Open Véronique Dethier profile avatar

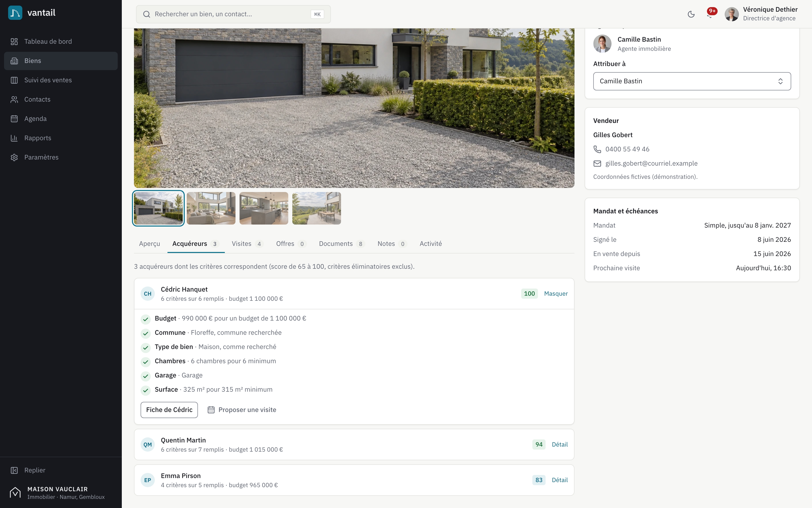(x=732, y=14)
